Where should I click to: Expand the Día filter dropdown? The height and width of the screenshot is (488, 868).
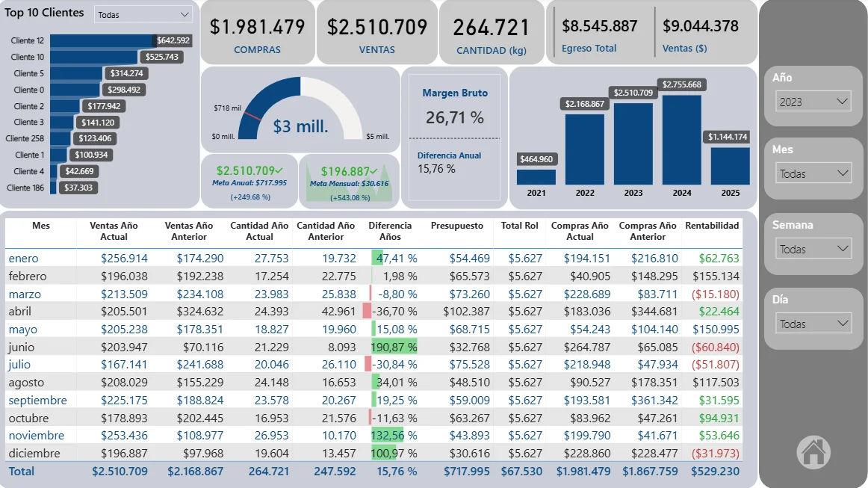pos(813,324)
